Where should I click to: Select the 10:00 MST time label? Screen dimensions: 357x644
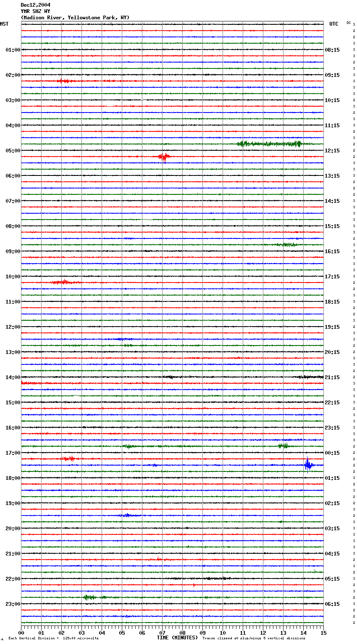click(13, 277)
